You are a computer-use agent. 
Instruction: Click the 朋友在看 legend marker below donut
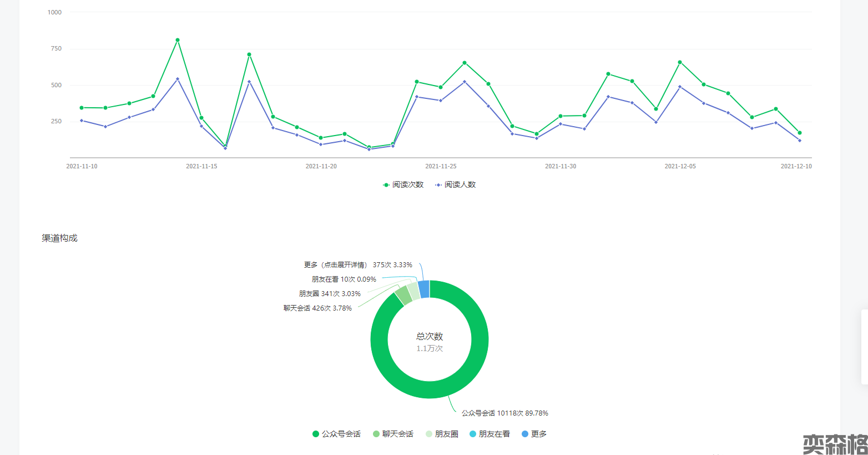point(473,434)
